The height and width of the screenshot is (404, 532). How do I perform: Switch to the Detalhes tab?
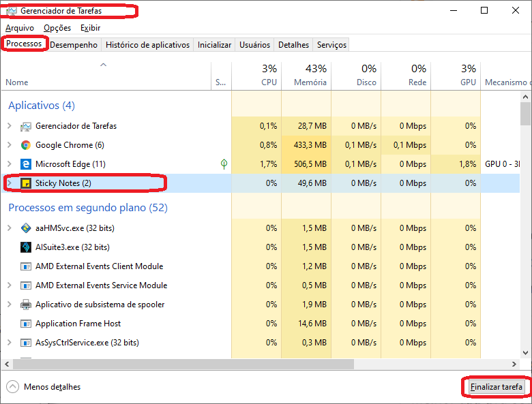pos(293,45)
